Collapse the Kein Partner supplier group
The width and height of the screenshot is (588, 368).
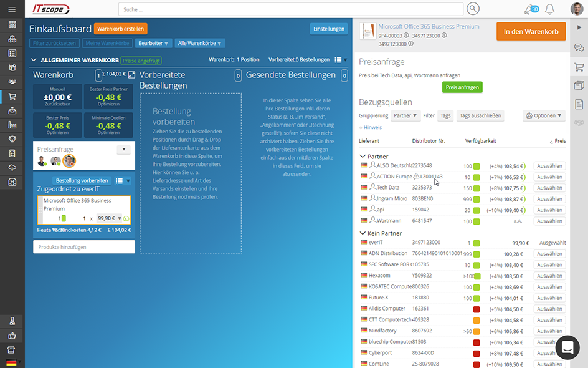(363, 233)
